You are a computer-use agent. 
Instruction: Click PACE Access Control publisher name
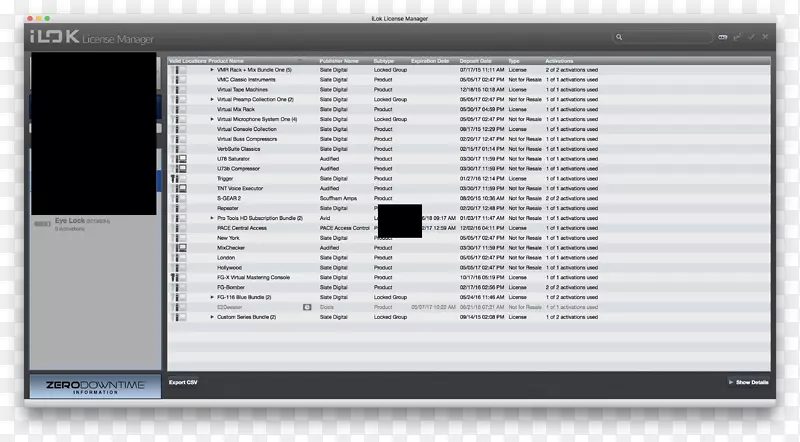tap(344, 228)
